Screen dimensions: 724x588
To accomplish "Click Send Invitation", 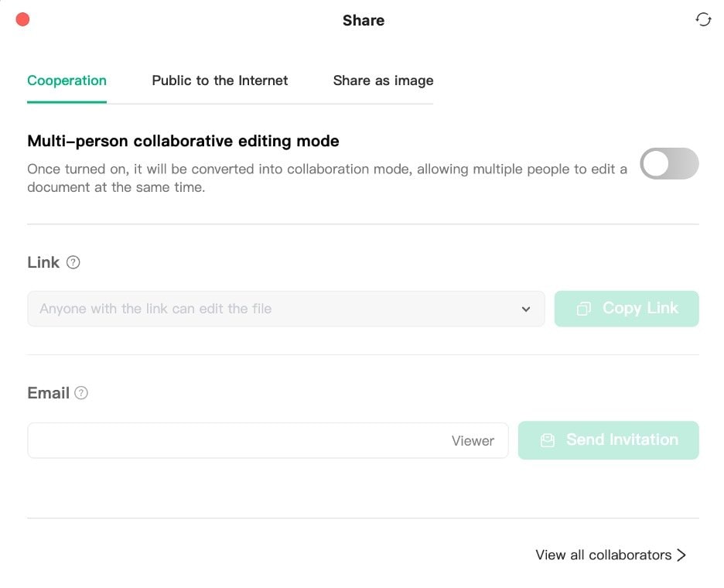I will (609, 440).
